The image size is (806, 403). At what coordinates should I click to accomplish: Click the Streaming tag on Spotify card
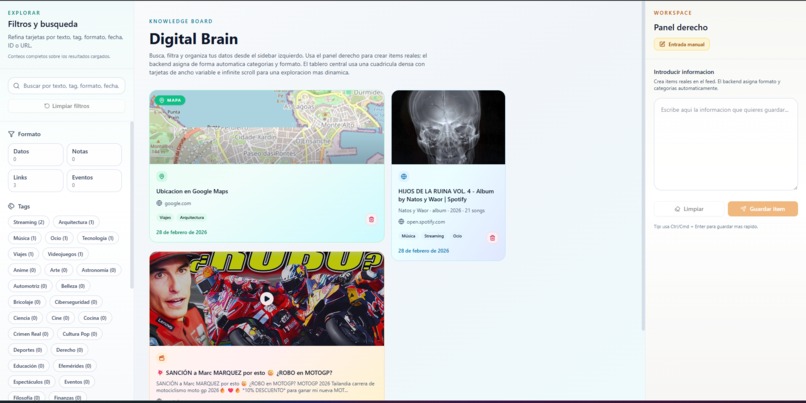click(434, 236)
